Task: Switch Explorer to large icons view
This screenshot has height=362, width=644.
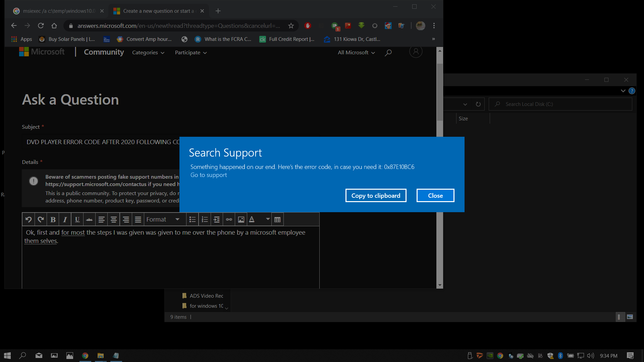Action: [x=630, y=317]
